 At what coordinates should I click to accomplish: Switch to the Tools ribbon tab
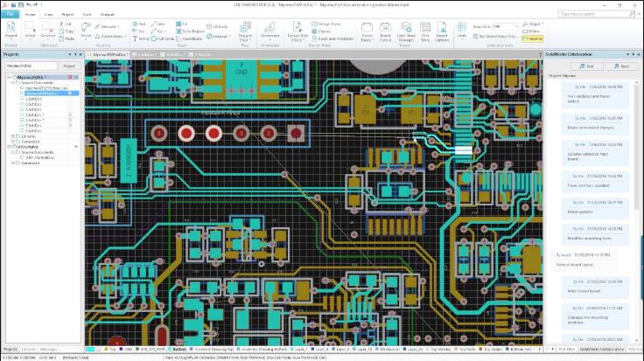(87, 14)
